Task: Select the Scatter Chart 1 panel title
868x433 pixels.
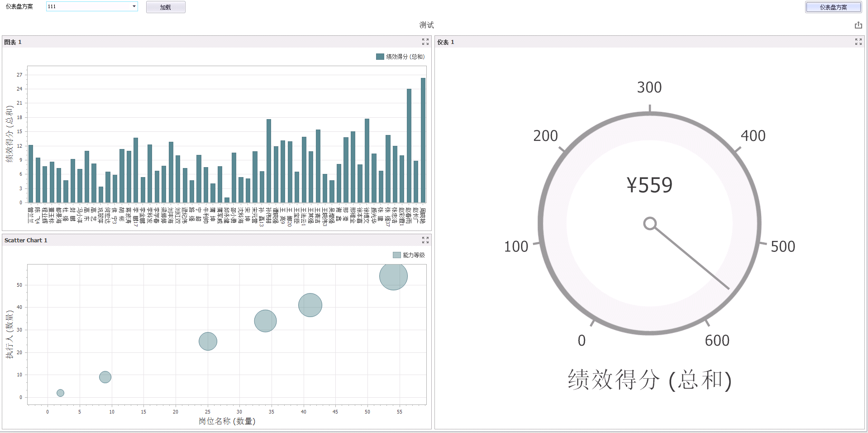Action: coord(26,241)
